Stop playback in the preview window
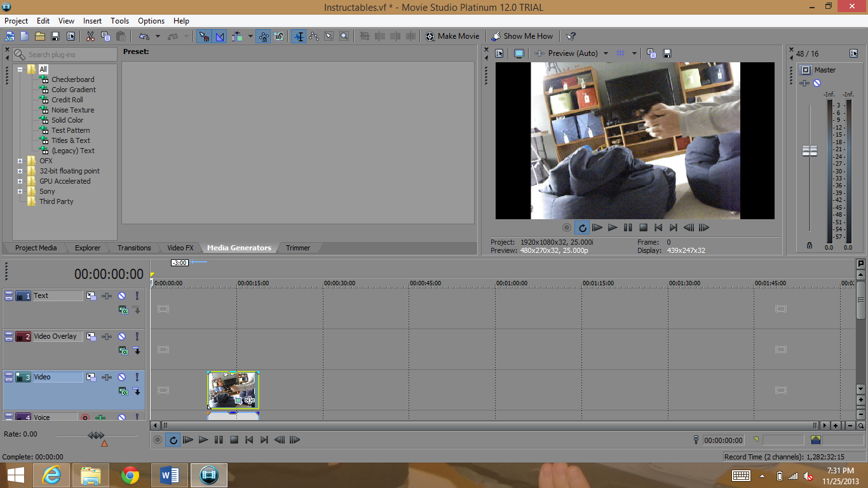The image size is (868, 488). click(x=643, y=227)
